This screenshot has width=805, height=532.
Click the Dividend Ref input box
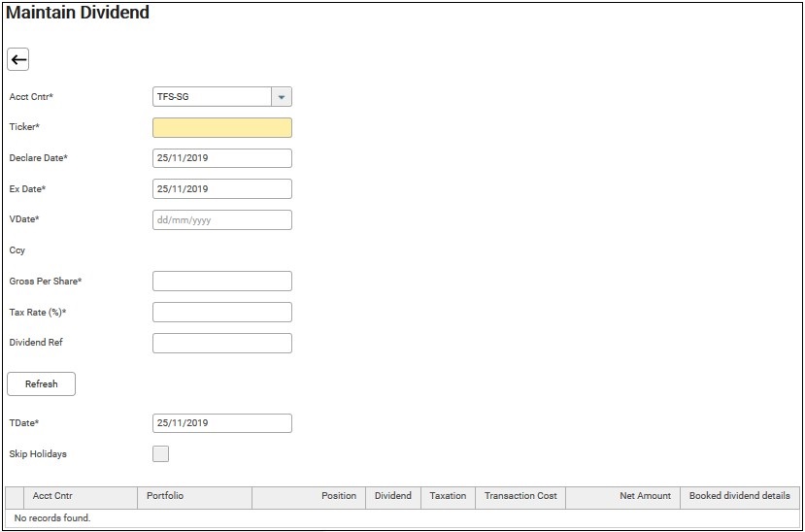tap(222, 343)
